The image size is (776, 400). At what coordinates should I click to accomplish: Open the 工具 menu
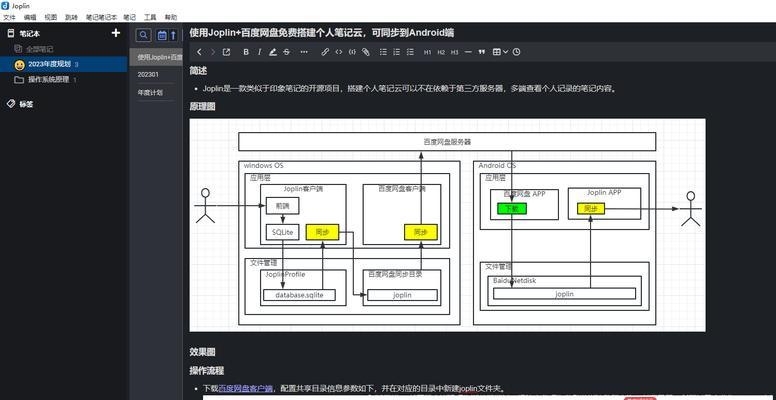[x=150, y=17]
